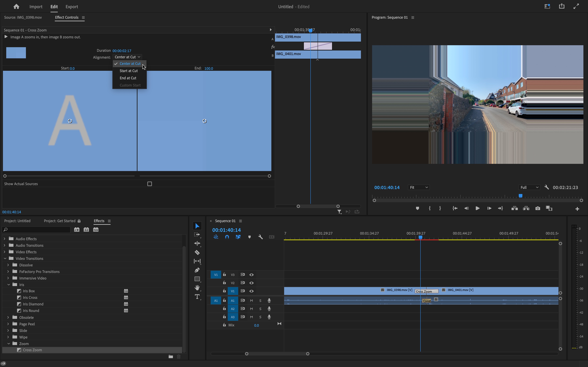Enable Iris Round effect checkbox
The width and height of the screenshot is (588, 367).
tap(19, 311)
